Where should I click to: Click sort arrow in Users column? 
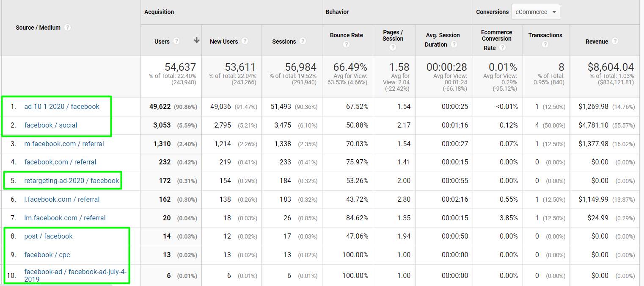197,41
